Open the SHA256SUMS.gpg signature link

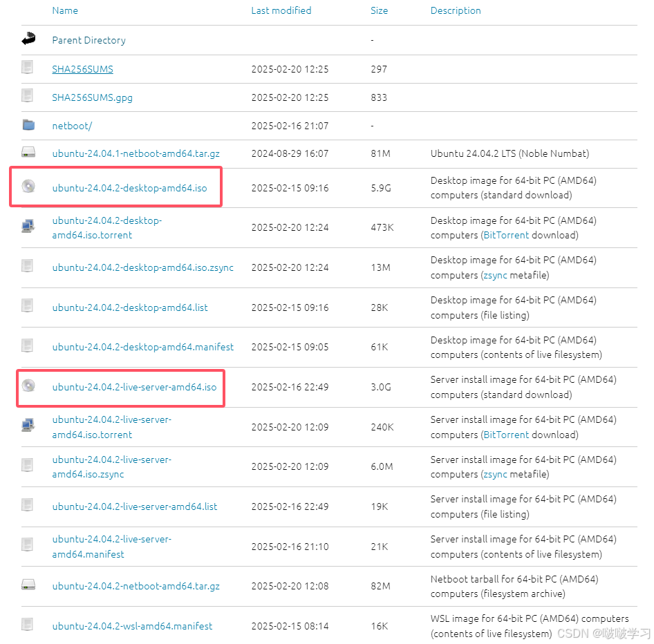(92, 97)
